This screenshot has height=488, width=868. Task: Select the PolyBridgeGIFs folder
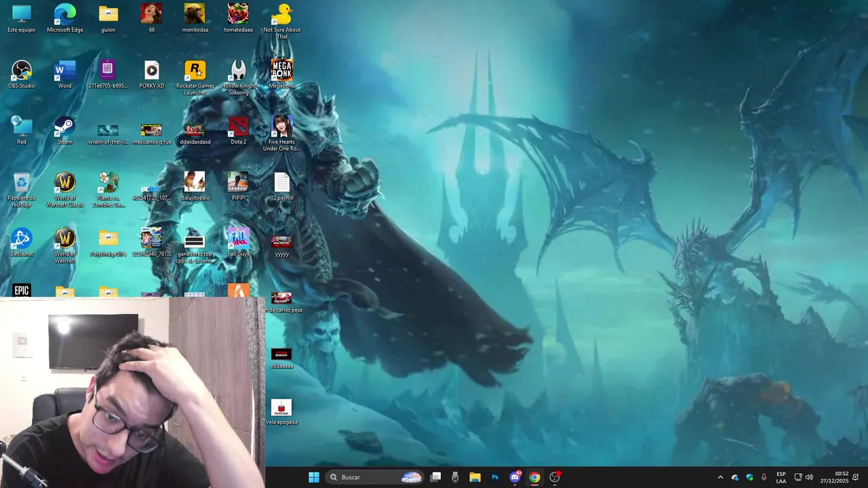click(x=108, y=243)
